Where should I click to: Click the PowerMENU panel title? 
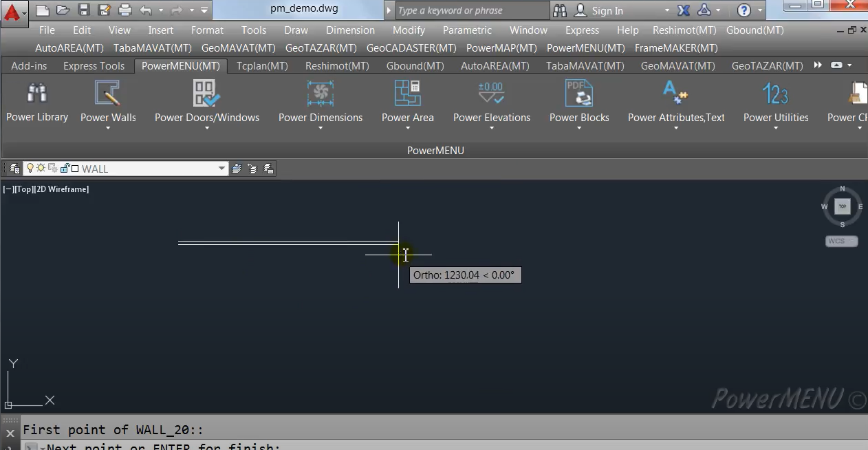click(x=435, y=150)
